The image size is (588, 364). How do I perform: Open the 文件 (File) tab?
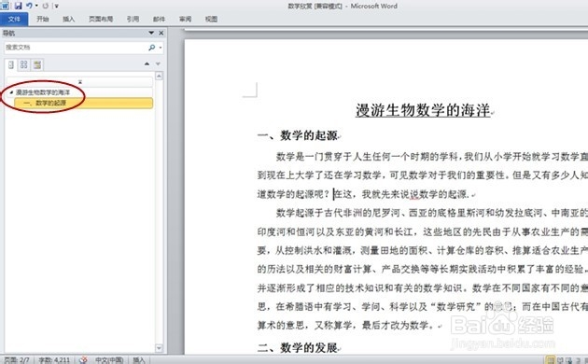(14, 19)
